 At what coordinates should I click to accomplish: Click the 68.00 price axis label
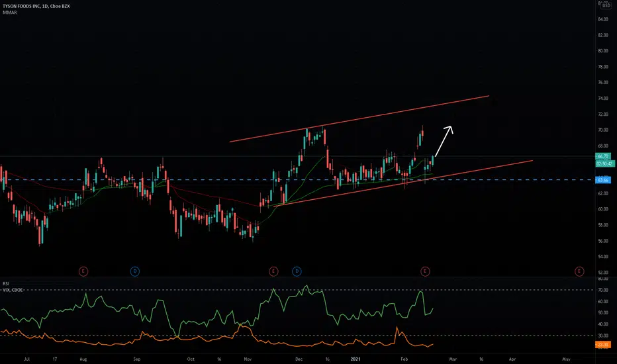[603, 146]
